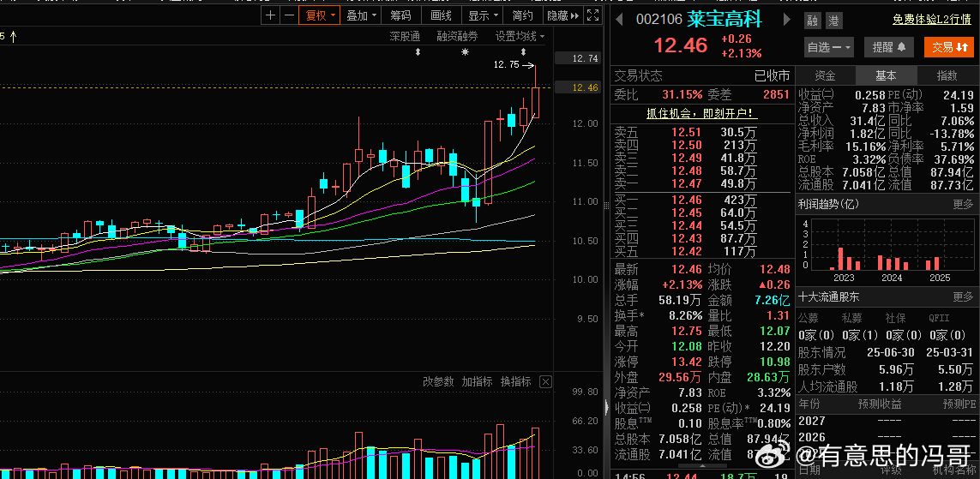Image resolution: width=980 pixels, height=479 pixels.
Task: Open the 画线 drawing tool
Action: [442, 15]
